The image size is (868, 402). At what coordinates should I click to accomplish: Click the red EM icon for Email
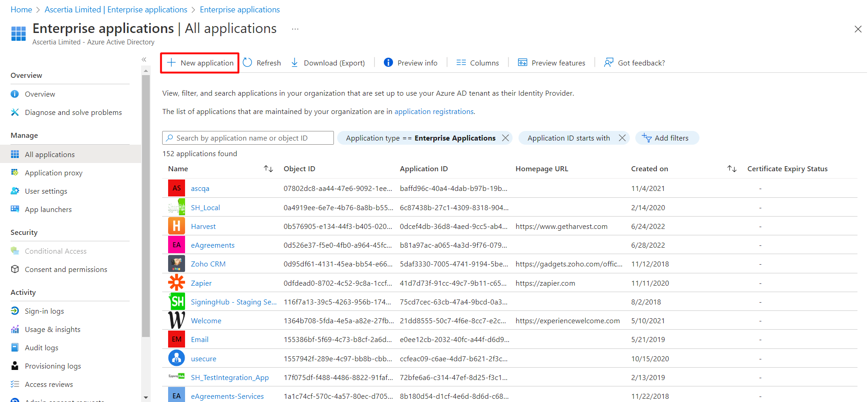click(176, 339)
